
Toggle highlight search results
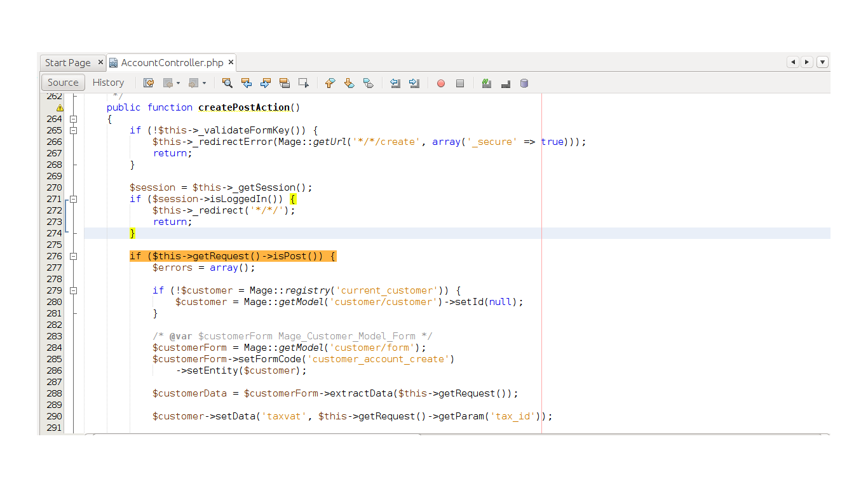click(285, 83)
